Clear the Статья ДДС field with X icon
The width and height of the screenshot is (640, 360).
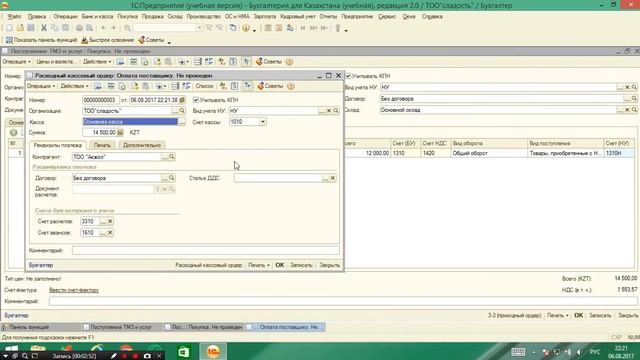333,178
